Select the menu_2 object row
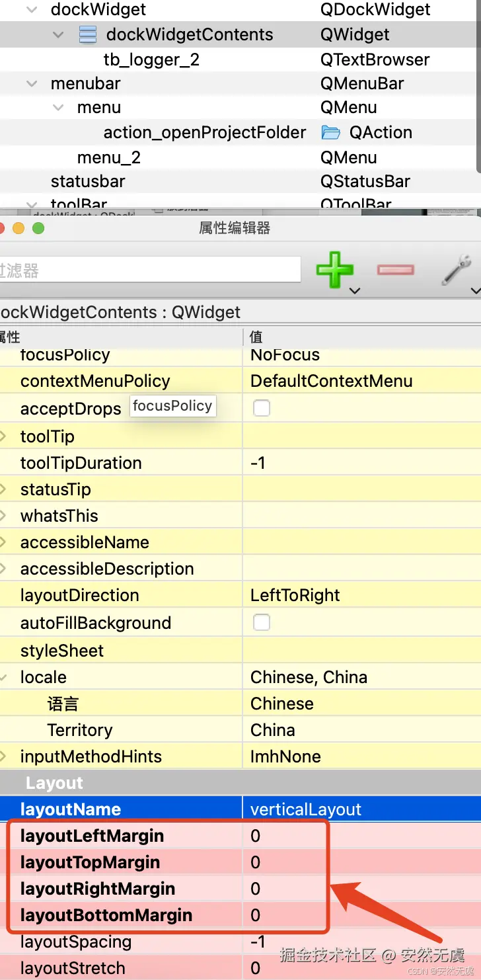The width and height of the screenshot is (481, 980). 109,158
